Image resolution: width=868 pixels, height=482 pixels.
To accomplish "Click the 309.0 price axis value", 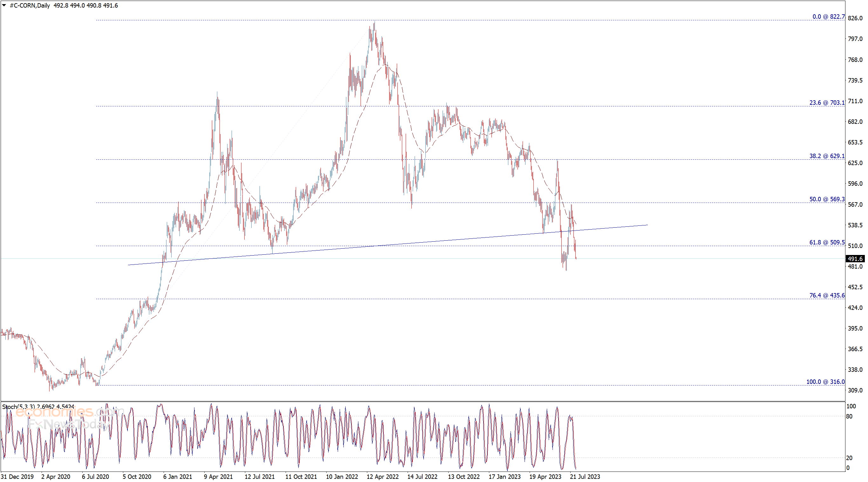I will coord(855,390).
